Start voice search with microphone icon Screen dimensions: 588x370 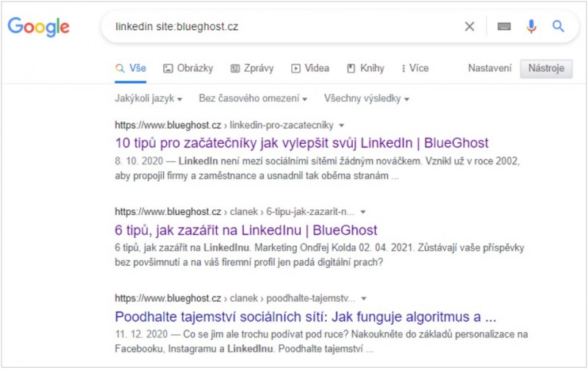pos(531,27)
